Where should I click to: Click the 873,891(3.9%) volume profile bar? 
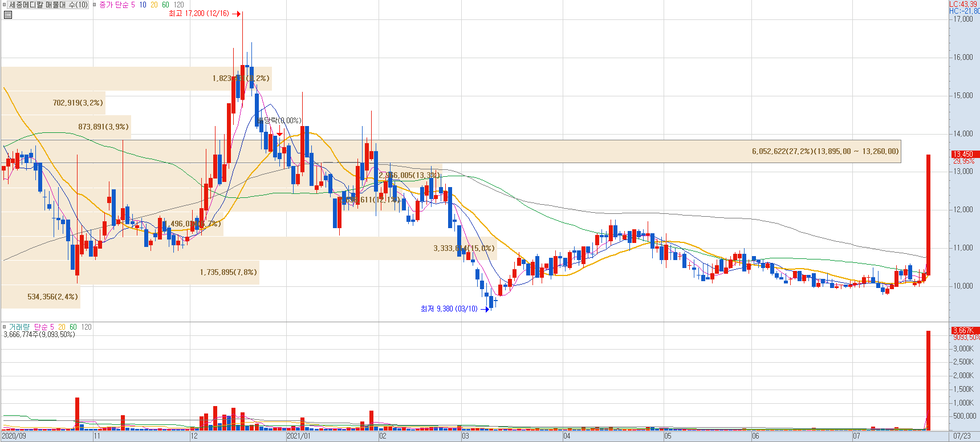pos(66,127)
